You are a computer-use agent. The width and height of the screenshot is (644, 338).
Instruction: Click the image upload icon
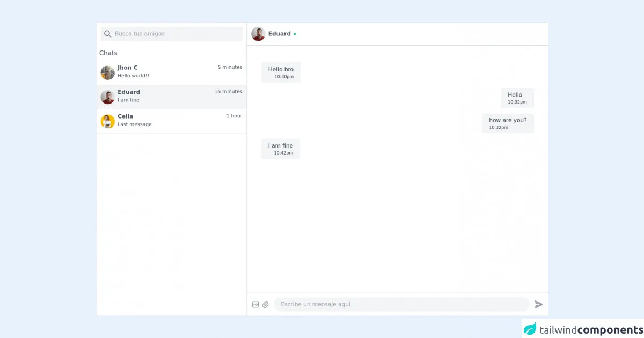pos(255,305)
